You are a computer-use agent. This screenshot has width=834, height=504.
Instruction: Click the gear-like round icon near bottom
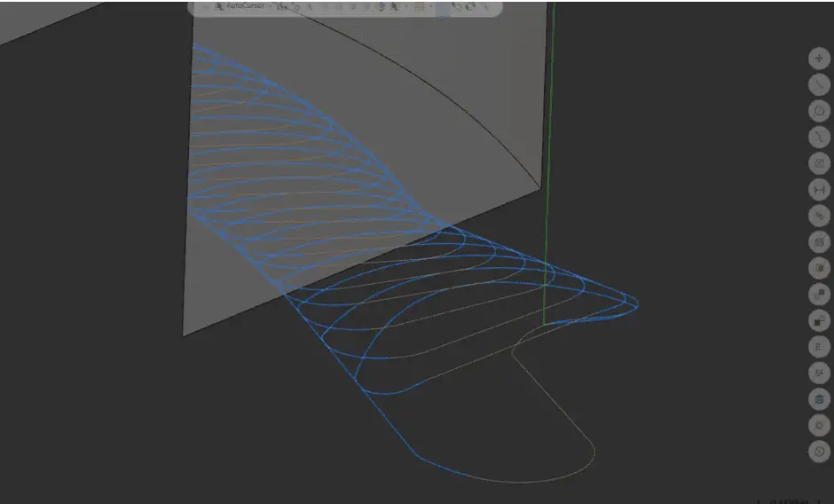(x=819, y=425)
